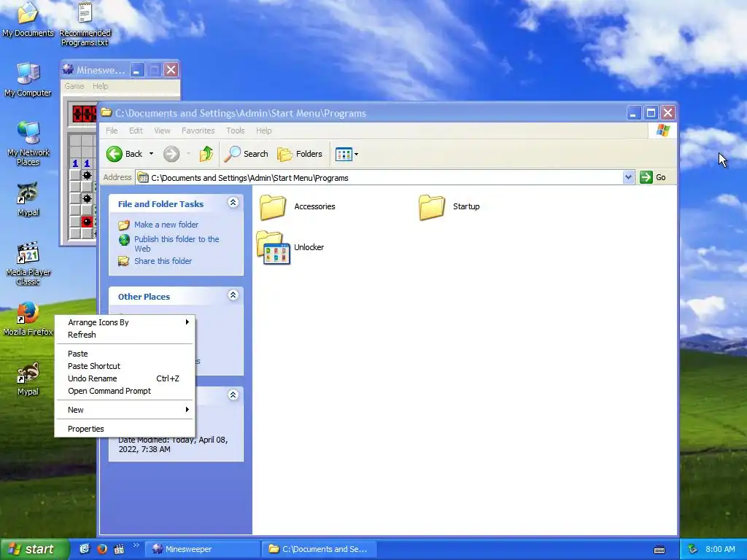Image resolution: width=747 pixels, height=560 pixels.
Task: Click the grayed Forward arrow button
Action: click(171, 154)
